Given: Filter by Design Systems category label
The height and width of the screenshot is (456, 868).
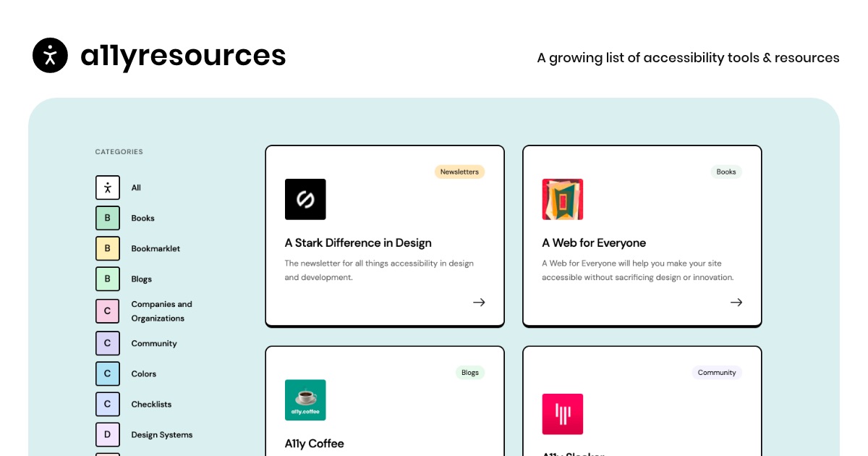Looking at the screenshot, I should point(161,434).
